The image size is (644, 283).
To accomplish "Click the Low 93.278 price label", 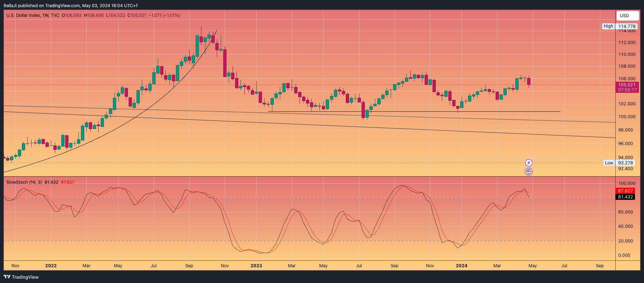I will pos(620,163).
